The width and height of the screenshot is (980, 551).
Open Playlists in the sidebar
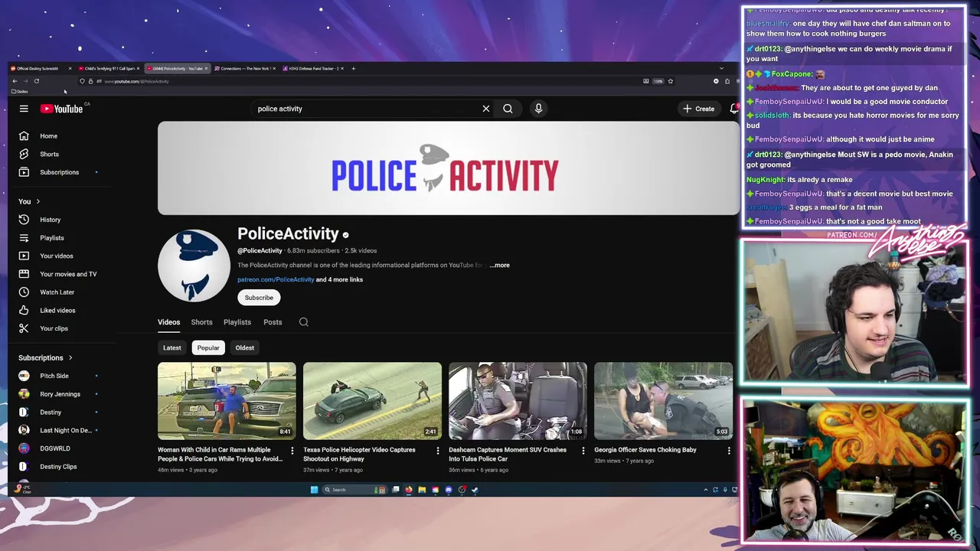tap(52, 238)
